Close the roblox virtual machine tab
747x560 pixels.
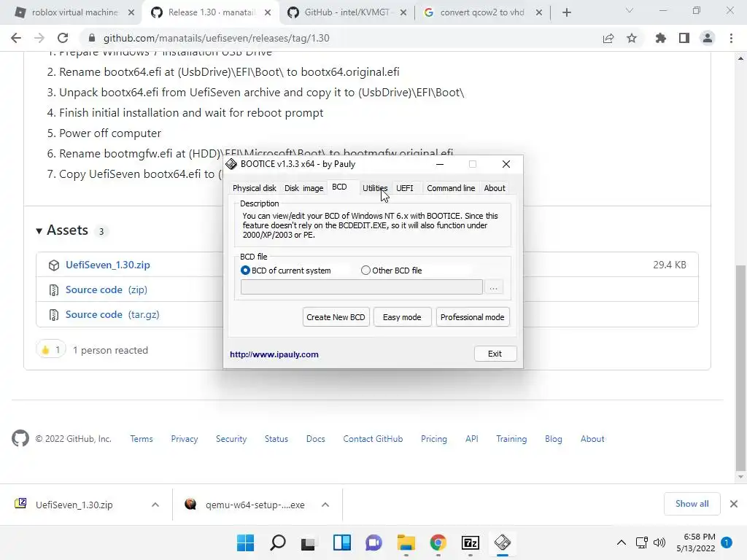(131, 13)
